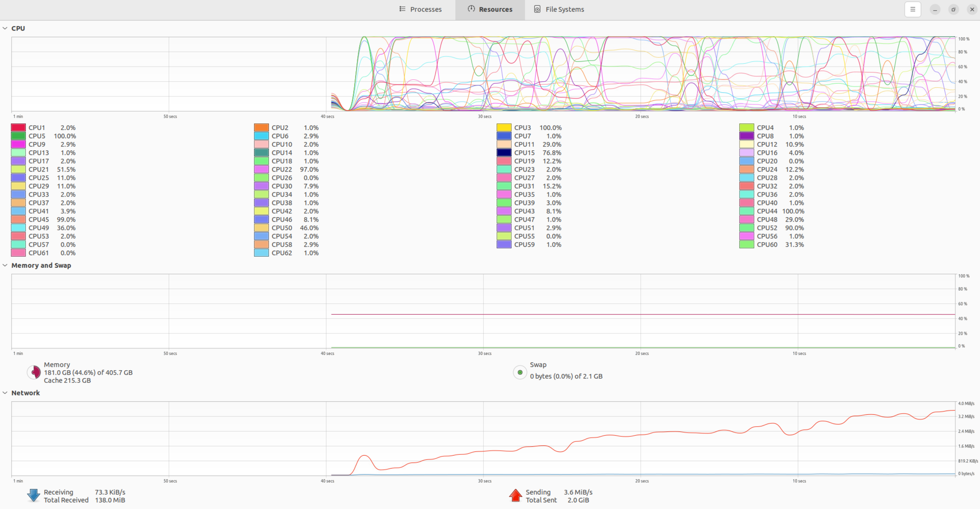The width and height of the screenshot is (980, 509).
Task: Click the CPU62 light blue color swatch
Action: (261, 253)
